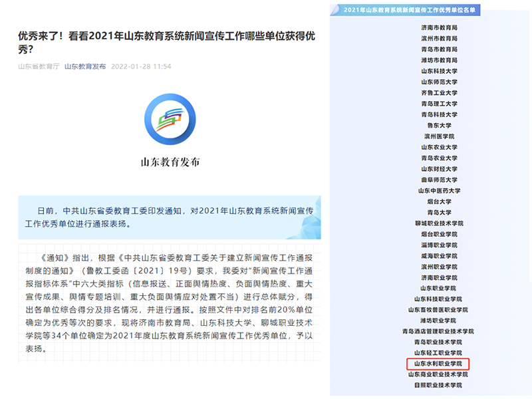Image resolution: width=532 pixels, height=399 pixels.
Task: Select 滨州医学院 in the list
Action: point(439,136)
